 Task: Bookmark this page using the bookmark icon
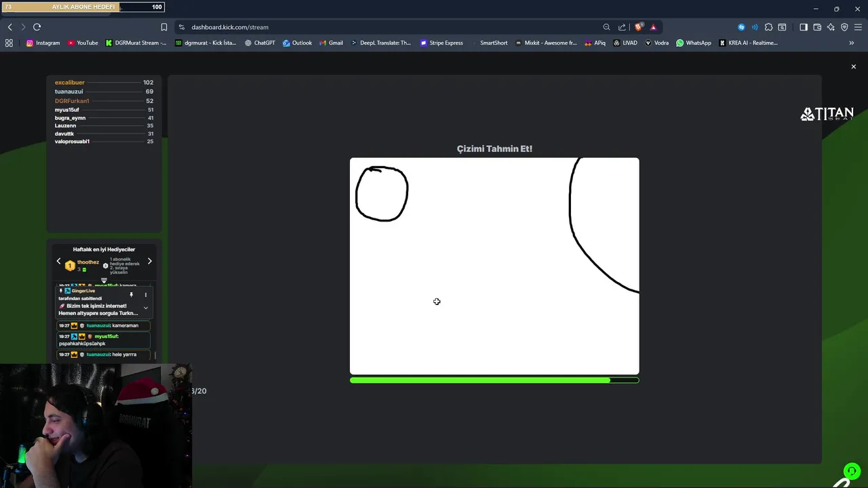pyautogui.click(x=163, y=27)
